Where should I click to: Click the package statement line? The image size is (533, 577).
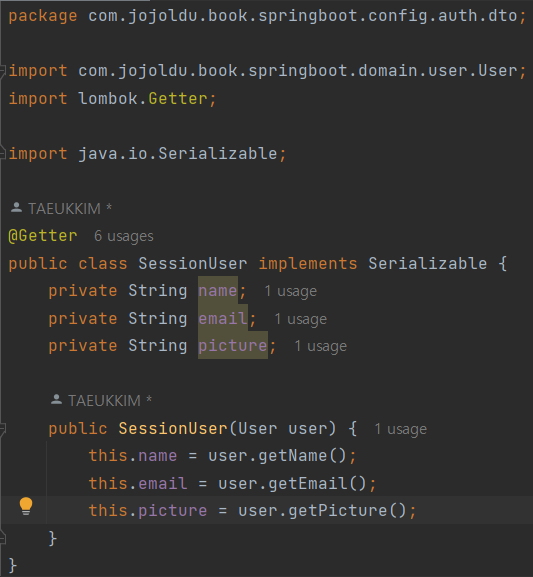(x=267, y=16)
